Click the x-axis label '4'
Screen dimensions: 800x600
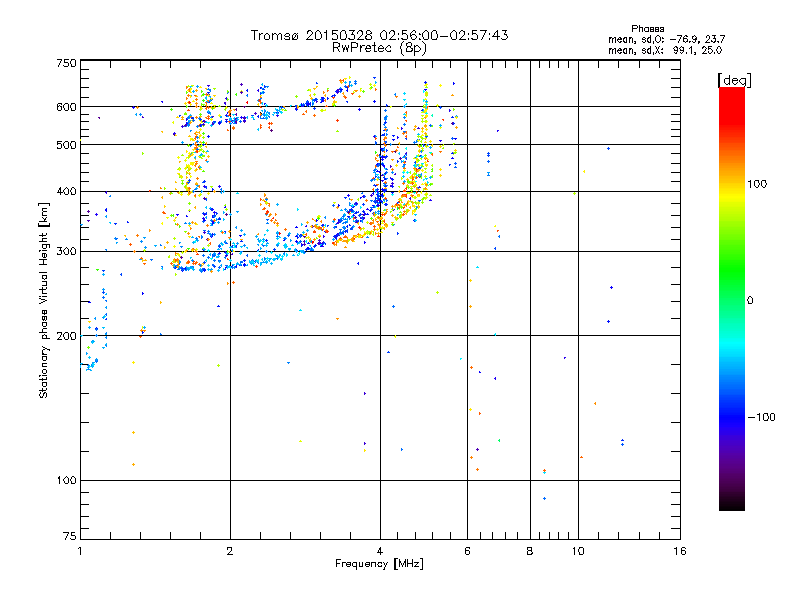click(x=380, y=551)
